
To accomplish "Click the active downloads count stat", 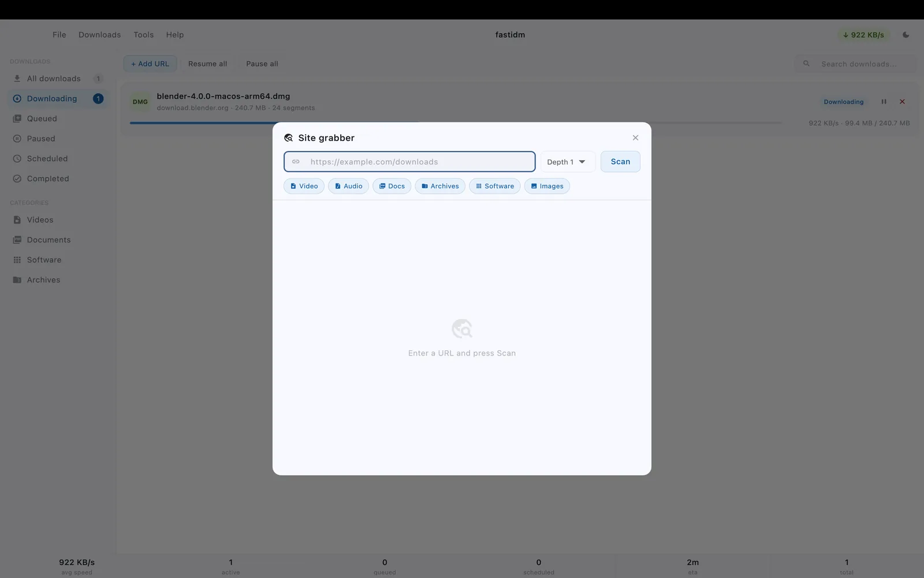I will coord(231,566).
